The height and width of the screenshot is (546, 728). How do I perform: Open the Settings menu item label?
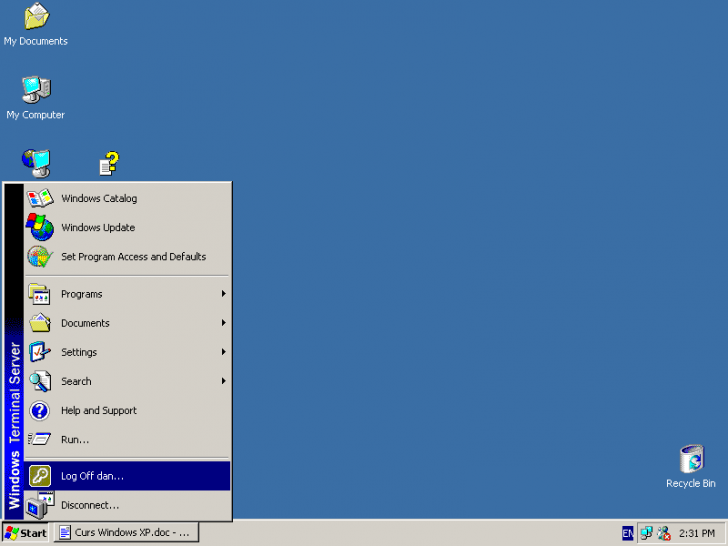pyautogui.click(x=79, y=352)
